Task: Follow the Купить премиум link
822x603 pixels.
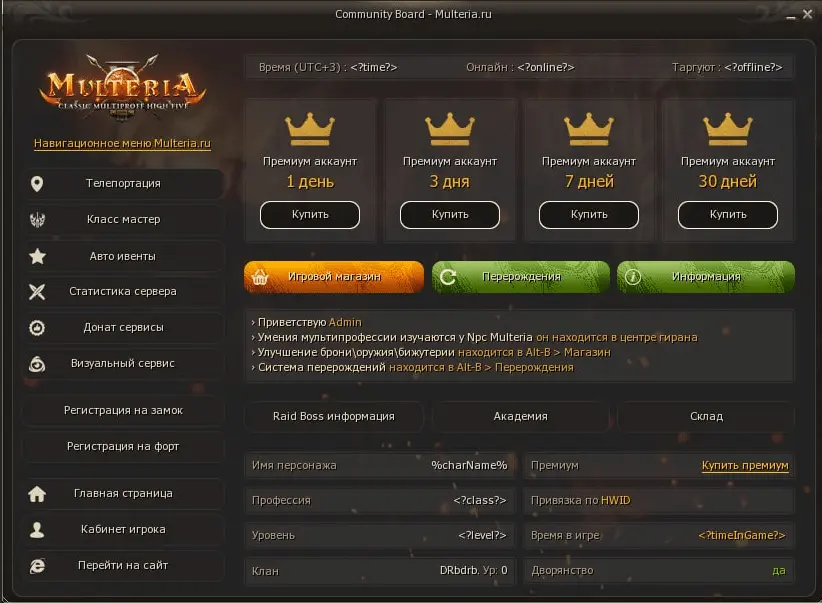Action: [x=745, y=466]
